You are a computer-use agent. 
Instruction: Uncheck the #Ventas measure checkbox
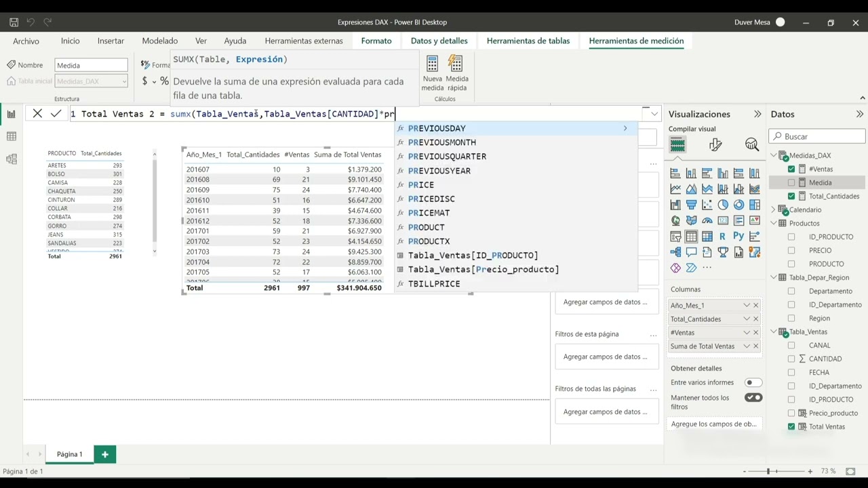[x=791, y=169]
